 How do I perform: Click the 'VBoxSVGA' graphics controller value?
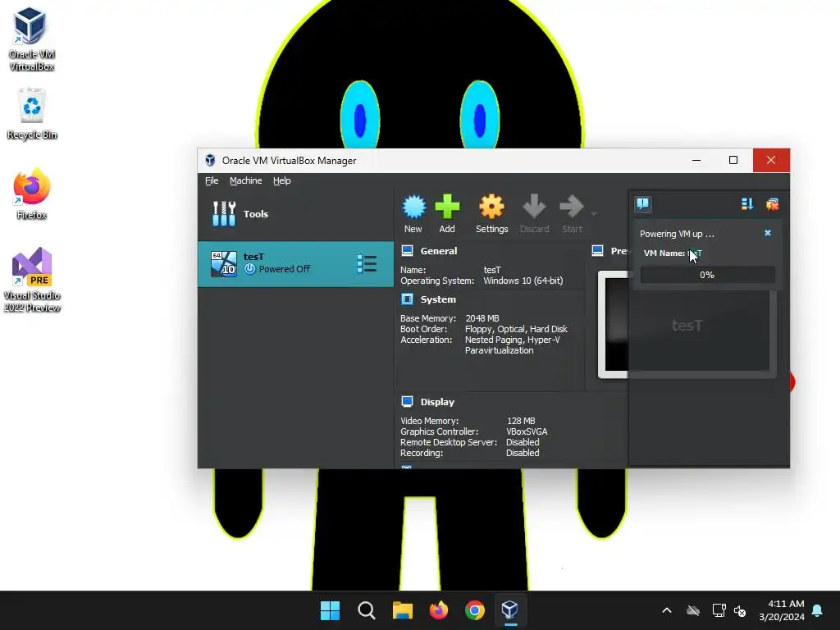[527, 431]
